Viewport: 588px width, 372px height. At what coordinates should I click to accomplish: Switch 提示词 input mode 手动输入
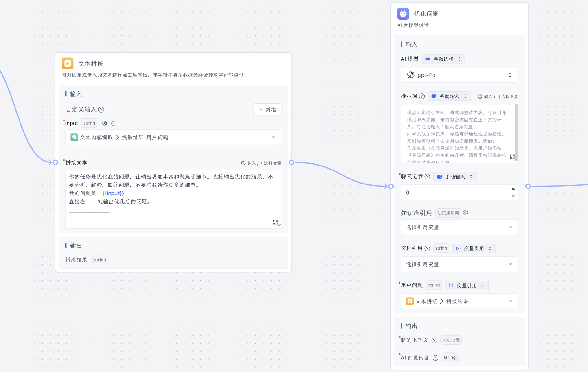coord(450,96)
